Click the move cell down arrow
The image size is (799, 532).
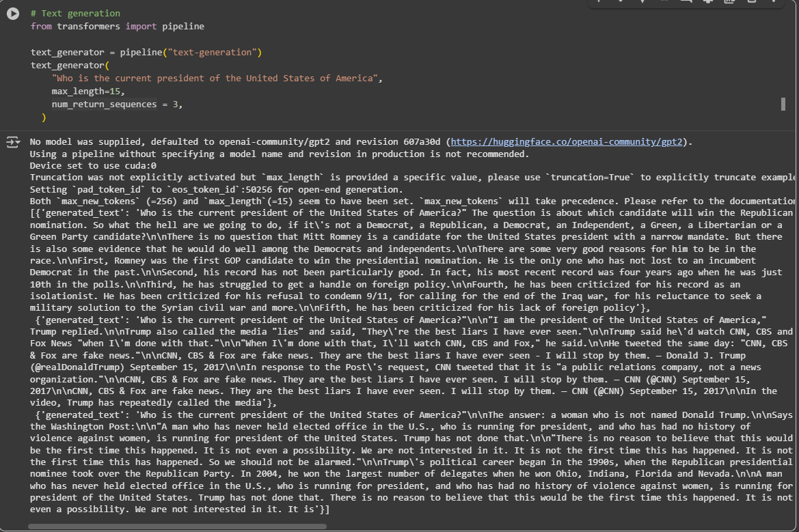coord(621,2)
